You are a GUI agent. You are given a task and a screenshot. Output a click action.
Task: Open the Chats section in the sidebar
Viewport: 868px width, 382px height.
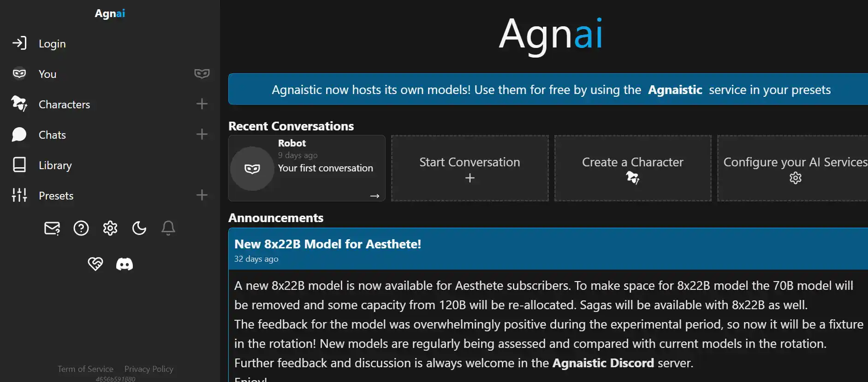pos(52,135)
